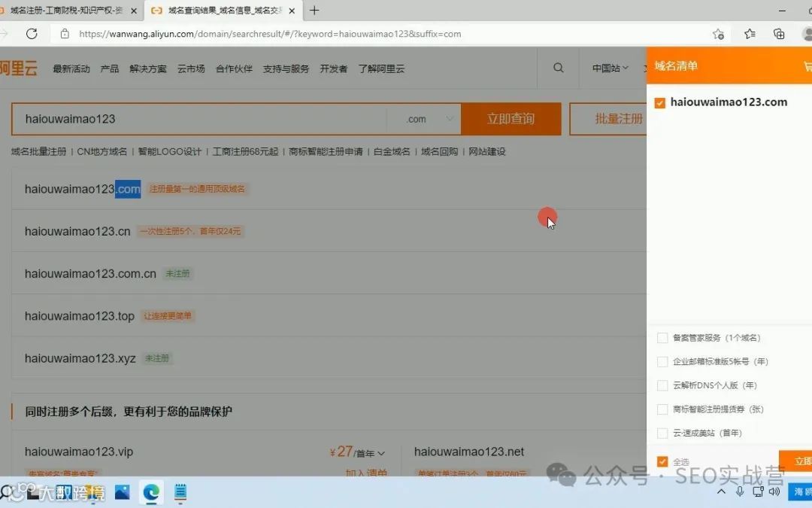
Task: Select the haiouwaimao123.cn result row
Action: tap(329, 231)
